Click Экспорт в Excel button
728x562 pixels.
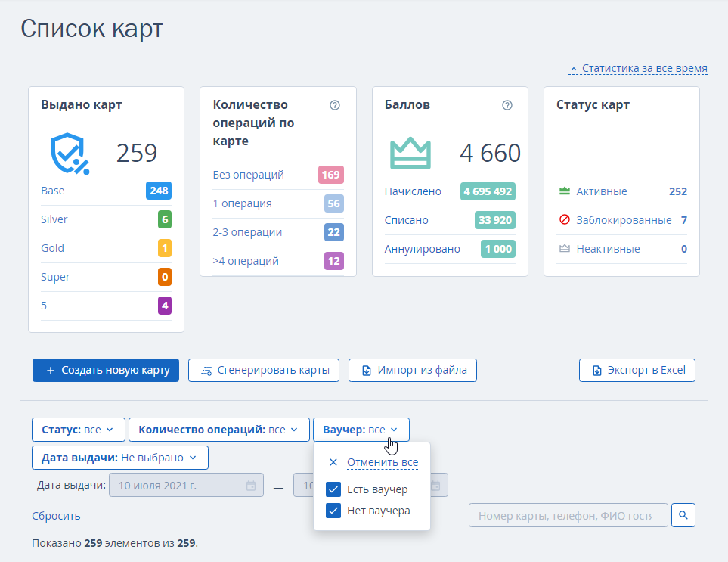637,370
